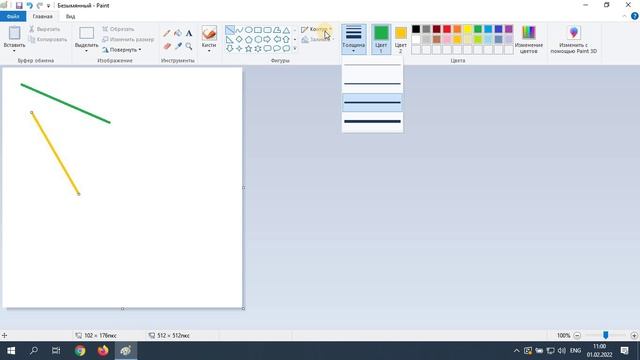Image resolution: width=640 pixels, height=360 pixels.
Task: Click the zoom in plus button
Action: (x=634, y=336)
